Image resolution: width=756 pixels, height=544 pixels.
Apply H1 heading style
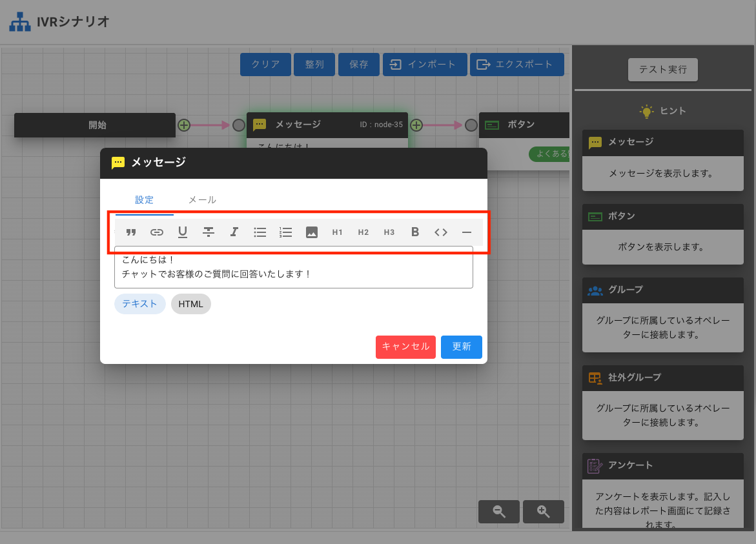[x=338, y=232]
